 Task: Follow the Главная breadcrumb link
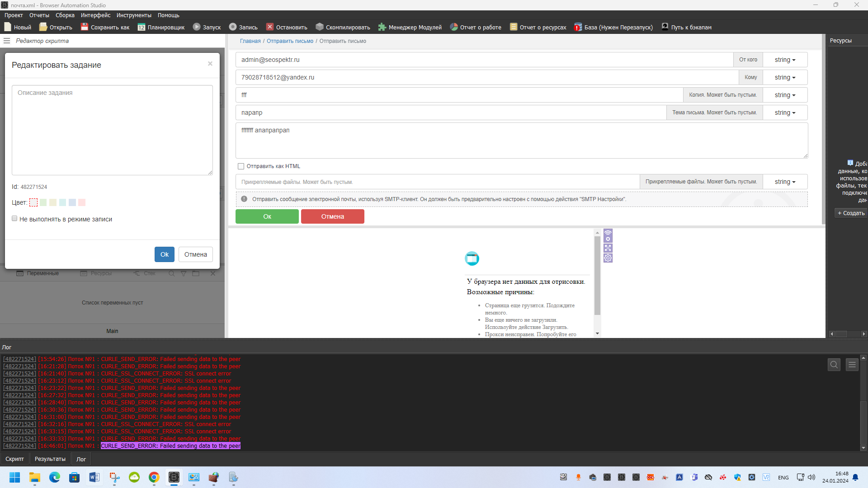point(250,41)
